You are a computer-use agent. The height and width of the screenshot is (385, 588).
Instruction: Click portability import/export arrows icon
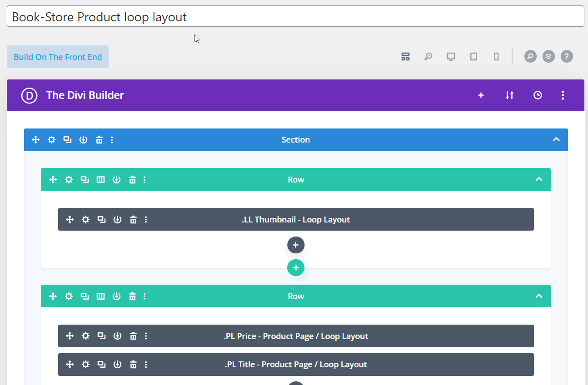[x=509, y=95]
